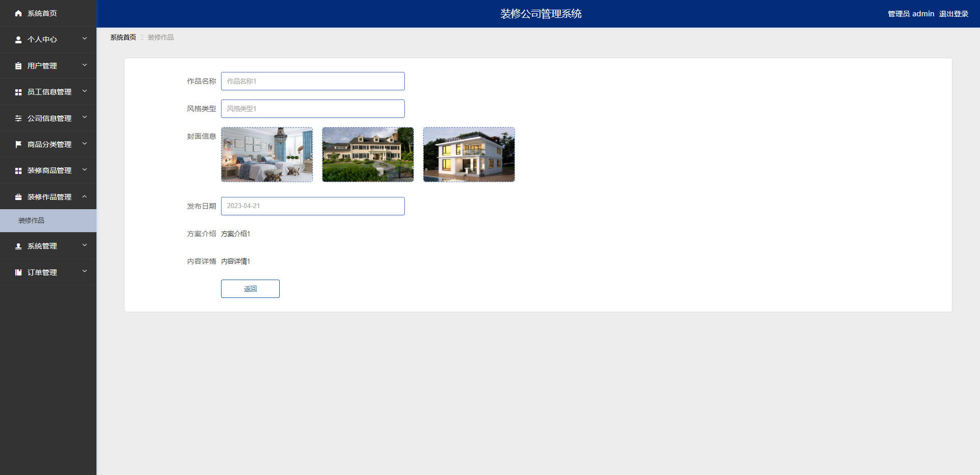
Task: Click the 作品名称 label
Action: point(202,81)
